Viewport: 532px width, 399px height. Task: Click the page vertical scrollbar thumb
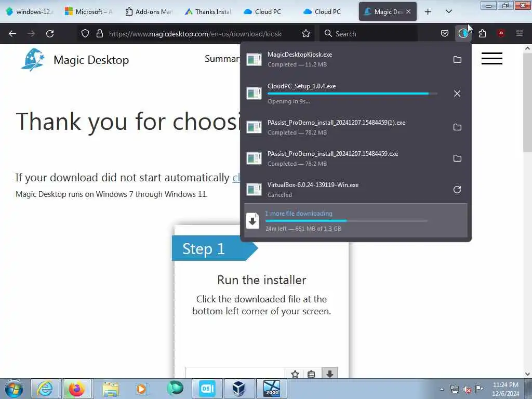pos(527,102)
